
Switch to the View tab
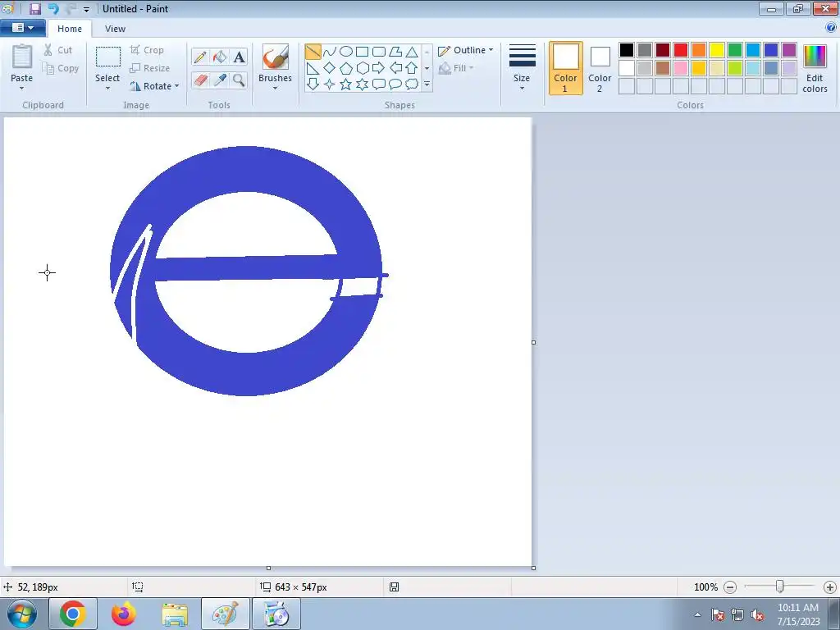coord(115,29)
